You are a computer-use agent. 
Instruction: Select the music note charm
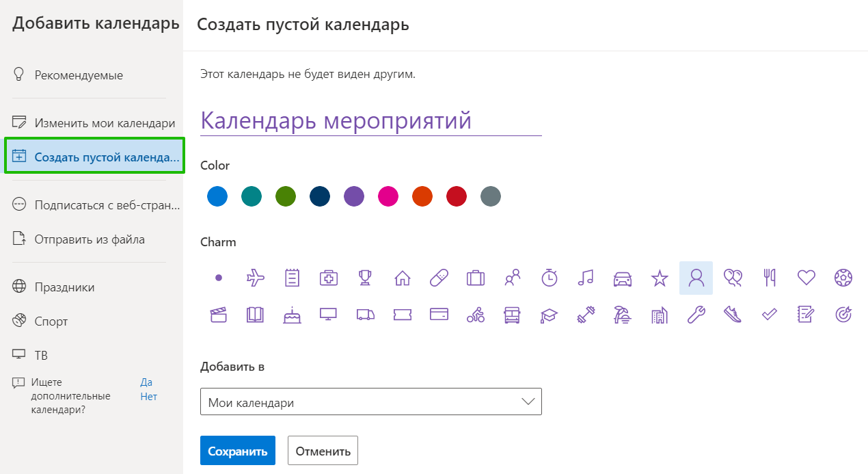coord(586,278)
